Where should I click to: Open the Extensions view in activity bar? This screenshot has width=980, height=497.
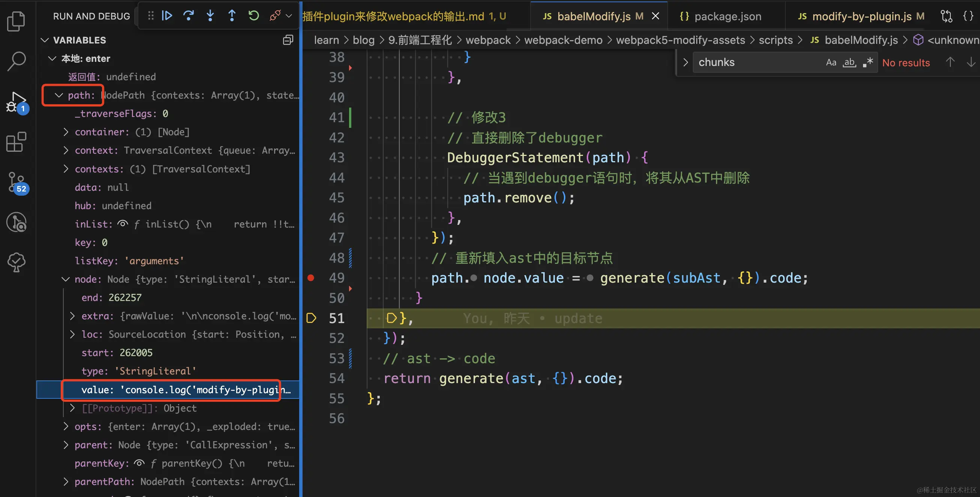[x=16, y=142]
